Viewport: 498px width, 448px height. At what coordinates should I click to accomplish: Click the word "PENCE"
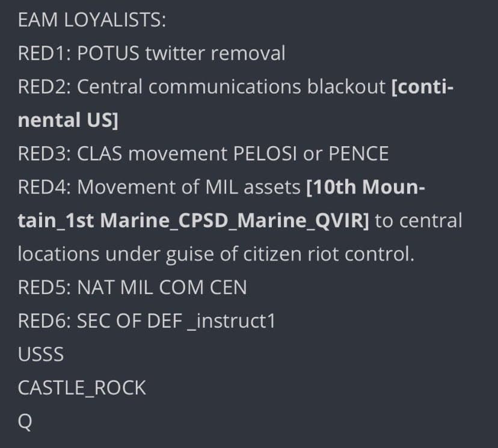[x=358, y=154]
